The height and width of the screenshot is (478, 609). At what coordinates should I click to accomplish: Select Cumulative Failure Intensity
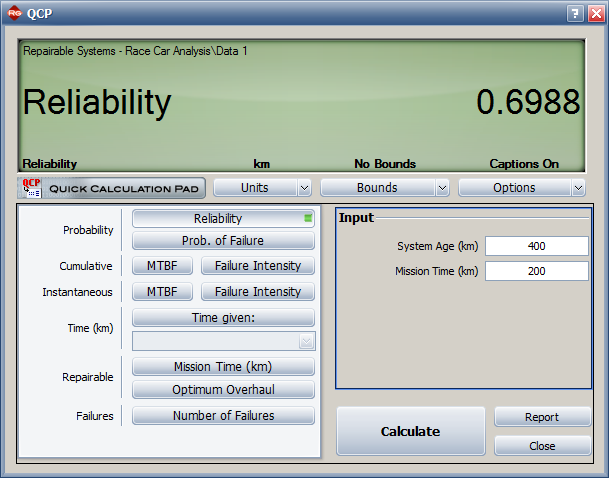point(257,266)
